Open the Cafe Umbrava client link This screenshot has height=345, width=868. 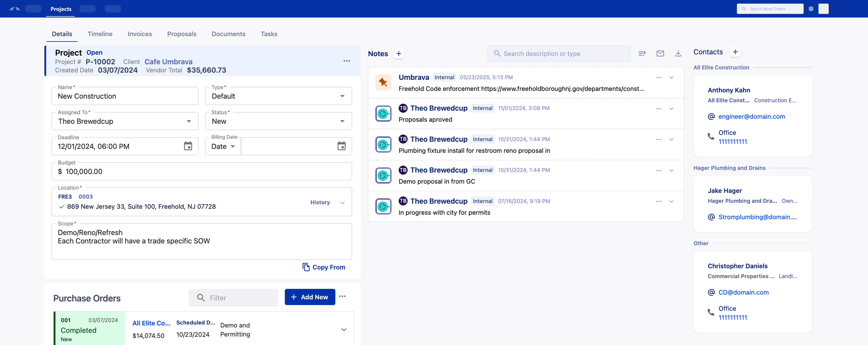click(x=168, y=62)
